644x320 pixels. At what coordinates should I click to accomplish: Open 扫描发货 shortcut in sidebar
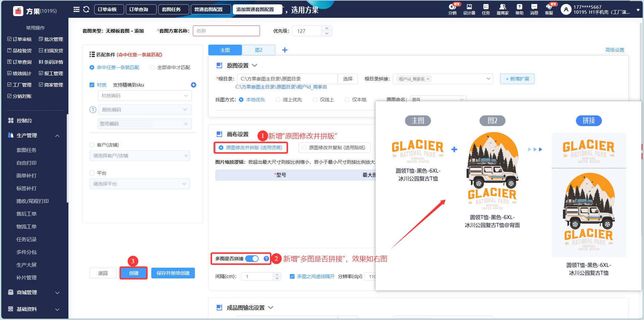pos(51,51)
